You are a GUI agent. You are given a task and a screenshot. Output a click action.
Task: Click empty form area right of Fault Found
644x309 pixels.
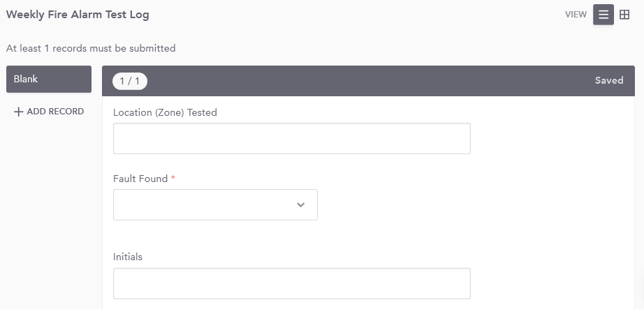point(475,205)
